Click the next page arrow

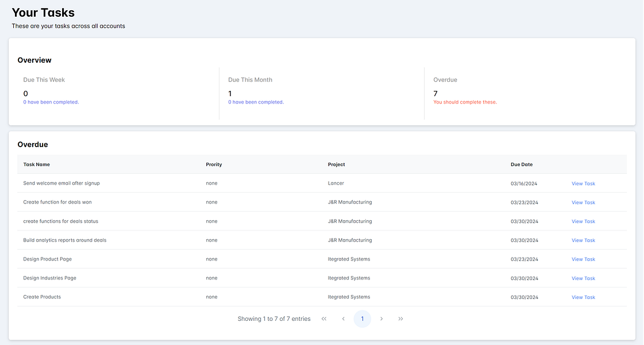[x=381, y=319]
